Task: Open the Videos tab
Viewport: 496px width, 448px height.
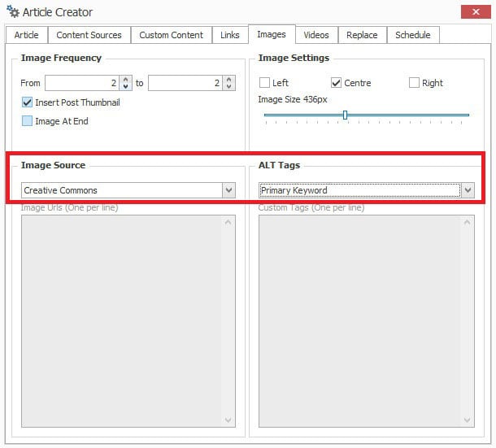Action: (x=316, y=35)
